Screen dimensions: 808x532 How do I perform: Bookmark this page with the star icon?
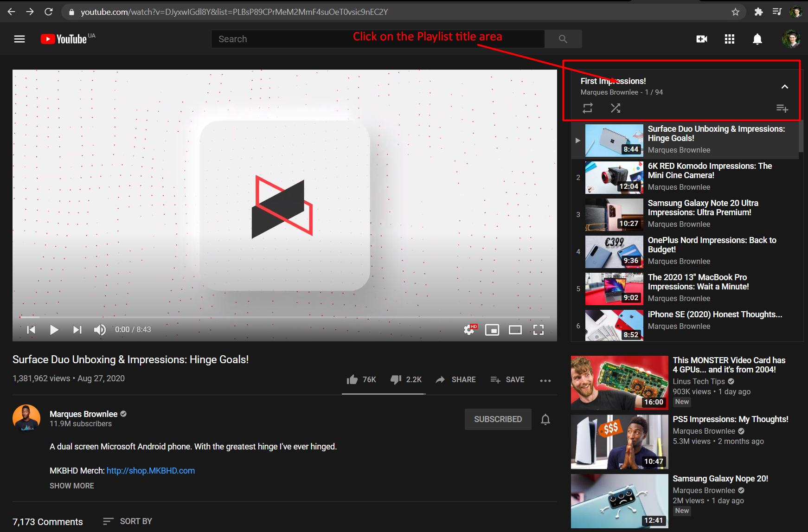pos(735,12)
